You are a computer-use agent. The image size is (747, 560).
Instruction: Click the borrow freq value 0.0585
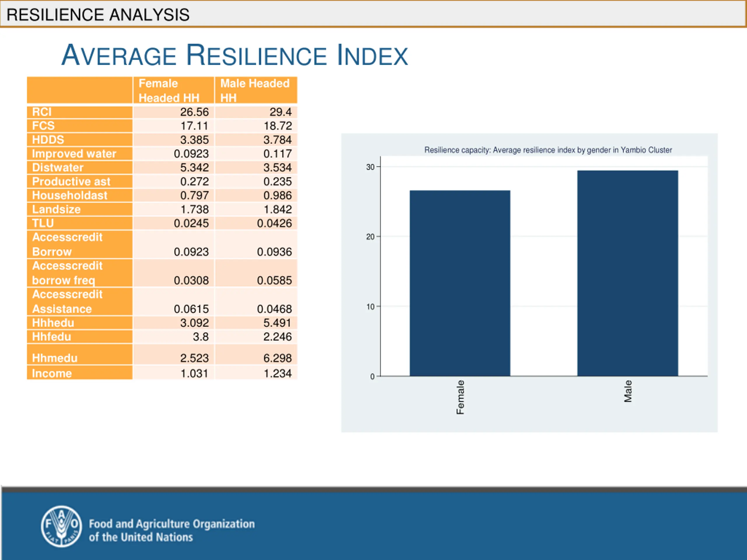(x=274, y=281)
